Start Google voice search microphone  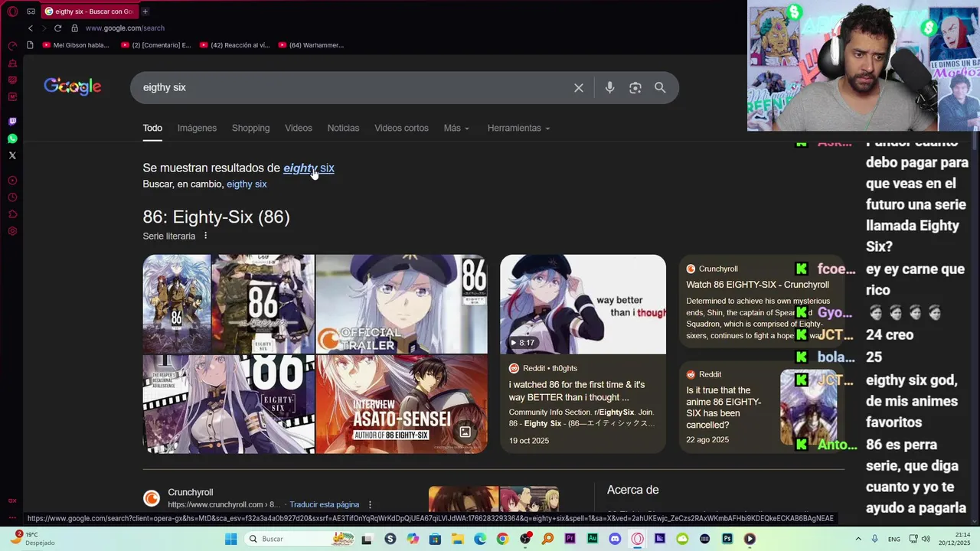point(609,88)
